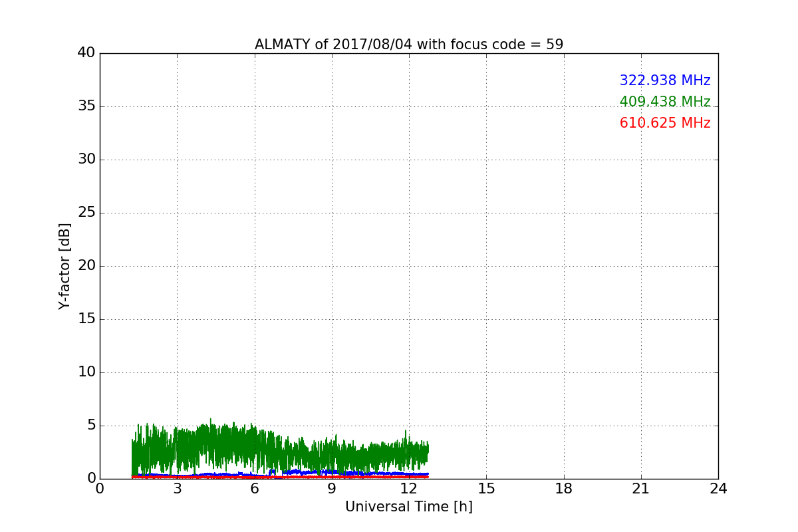Screen dimensions: 798x532
Task: Click x-axis tick label 6
Action: pyautogui.click(x=254, y=489)
